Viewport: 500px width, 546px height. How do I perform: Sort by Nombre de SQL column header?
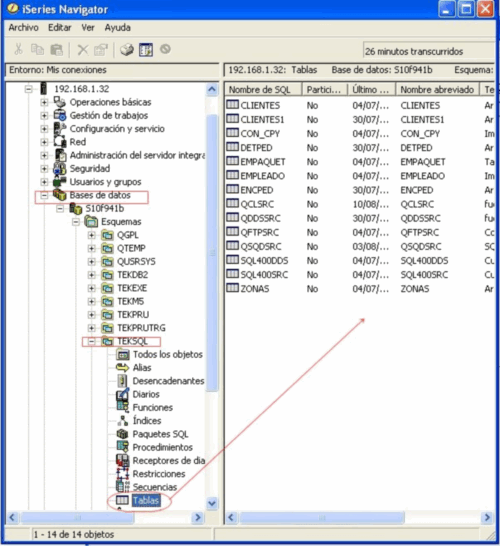point(263,89)
